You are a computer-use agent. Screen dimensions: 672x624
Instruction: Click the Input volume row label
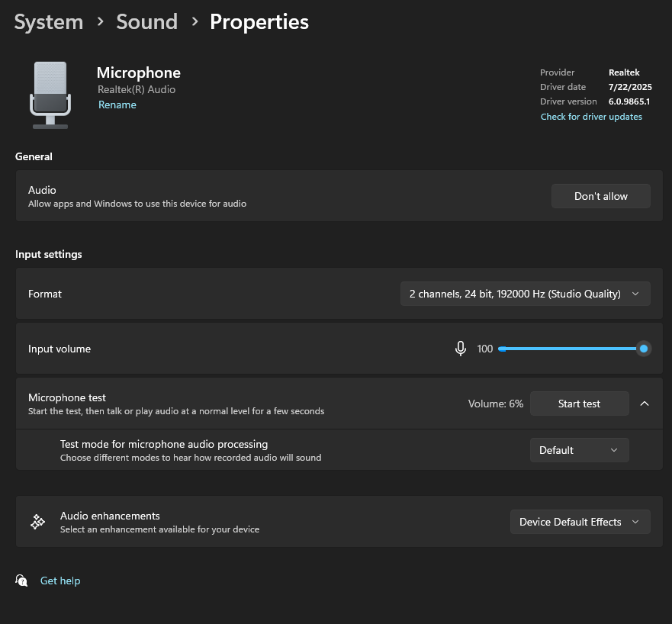(x=59, y=349)
